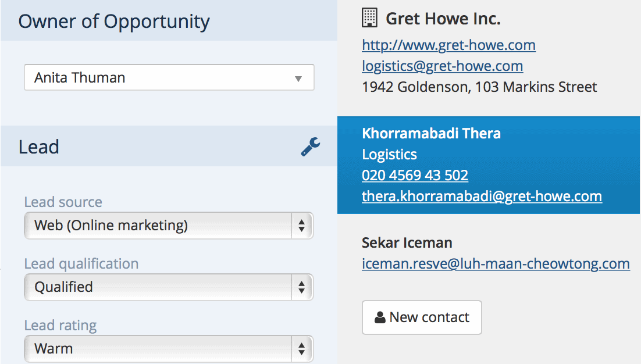641x364 pixels.
Task: Click the New contact button
Action: click(422, 317)
